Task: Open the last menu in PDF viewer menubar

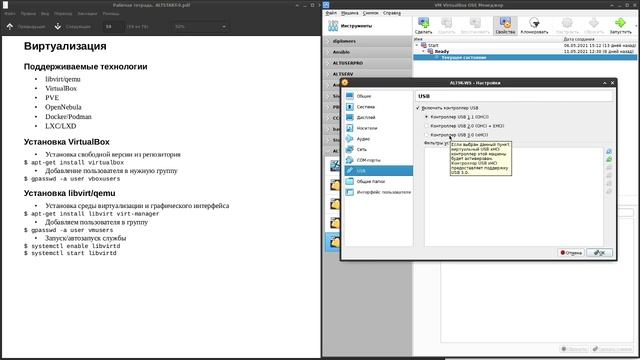Action: (x=111, y=13)
